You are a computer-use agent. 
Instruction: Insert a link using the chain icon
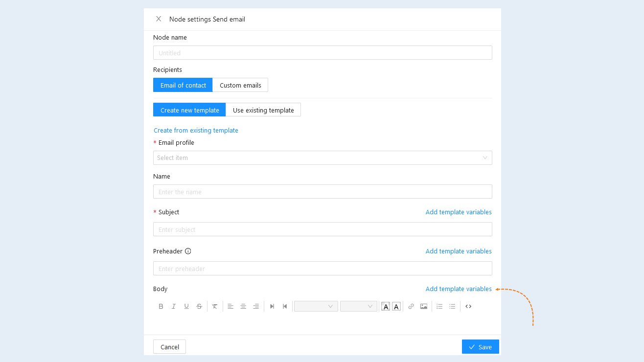pyautogui.click(x=411, y=306)
